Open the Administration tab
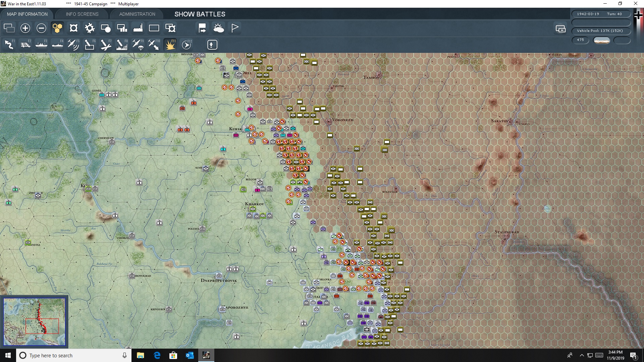This screenshot has width=644, height=362. (x=137, y=14)
